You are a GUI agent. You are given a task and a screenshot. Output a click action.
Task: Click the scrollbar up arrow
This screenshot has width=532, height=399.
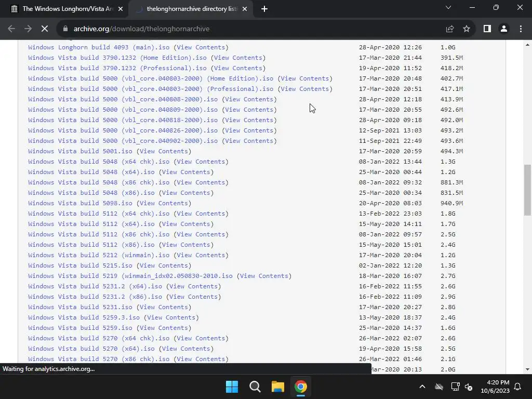coord(527,45)
